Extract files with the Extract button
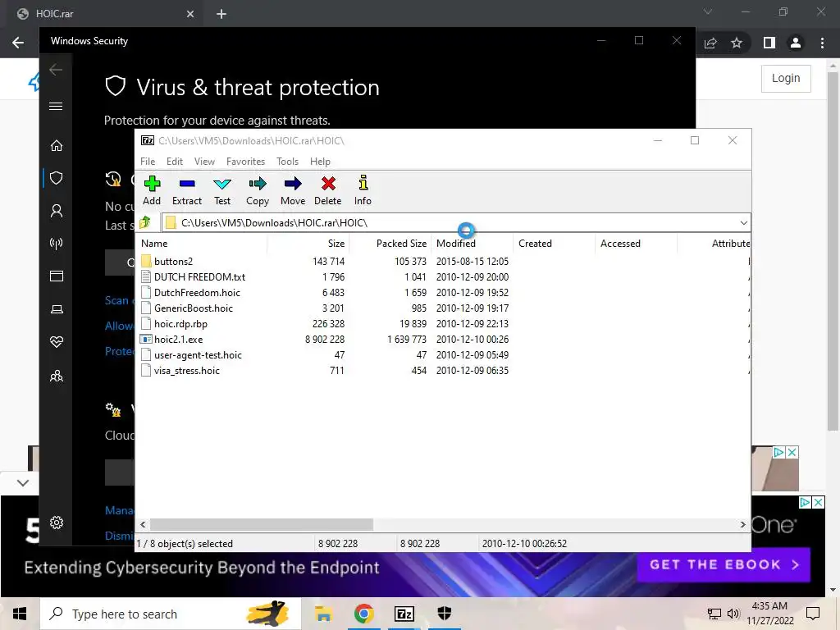Viewport: 840px width, 630px height. pos(187,190)
